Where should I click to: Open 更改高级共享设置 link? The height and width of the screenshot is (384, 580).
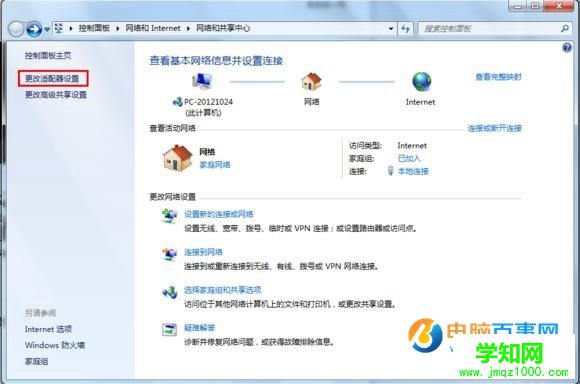[x=56, y=95]
